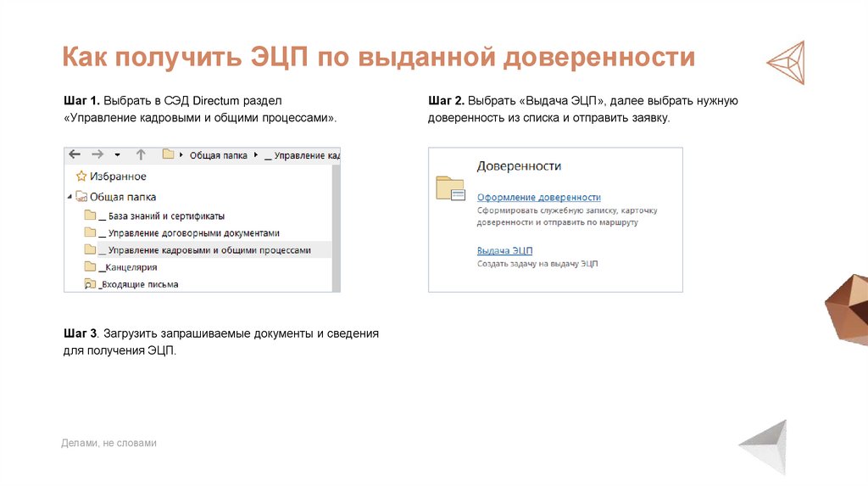Select 'Общая папка' breadcrumb in address bar

[x=219, y=155]
